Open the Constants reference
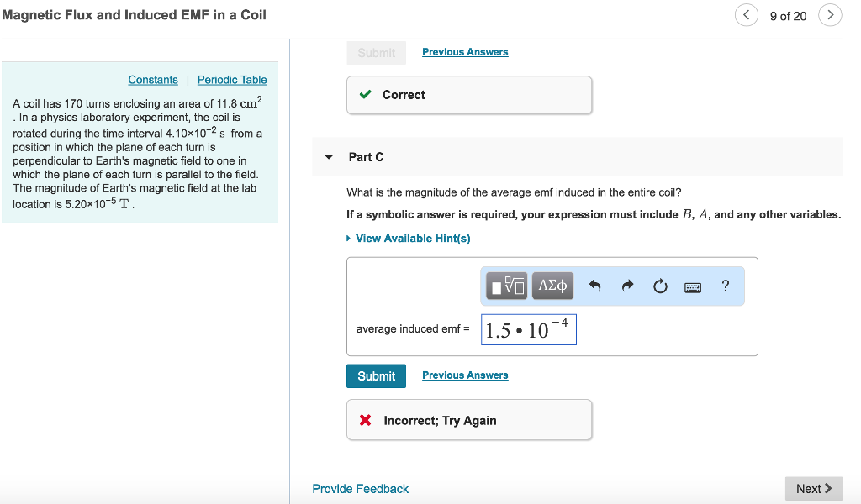The width and height of the screenshot is (861, 504). 152,79
